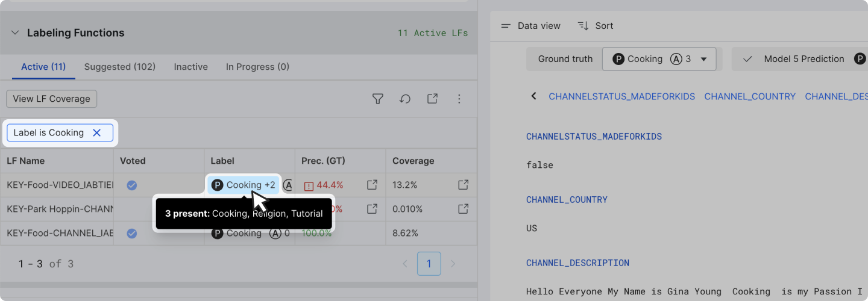This screenshot has width=868, height=301.
Task: Click export icon beside the filter toolbar
Action: click(432, 99)
